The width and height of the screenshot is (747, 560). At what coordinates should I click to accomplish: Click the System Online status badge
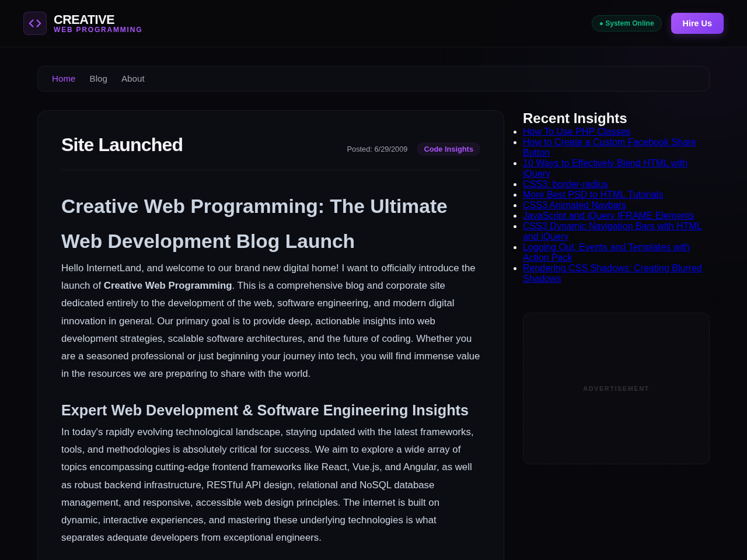click(627, 23)
